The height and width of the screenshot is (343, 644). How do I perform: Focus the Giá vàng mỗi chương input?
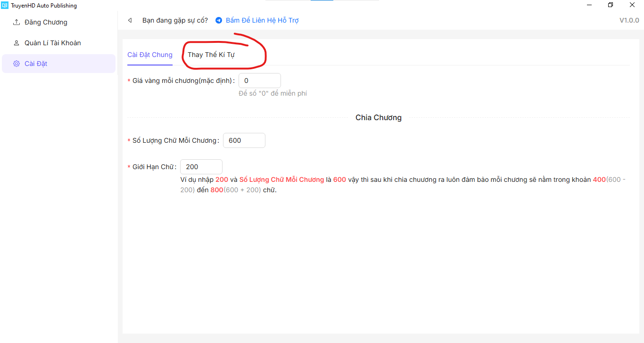click(x=259, y=81)
